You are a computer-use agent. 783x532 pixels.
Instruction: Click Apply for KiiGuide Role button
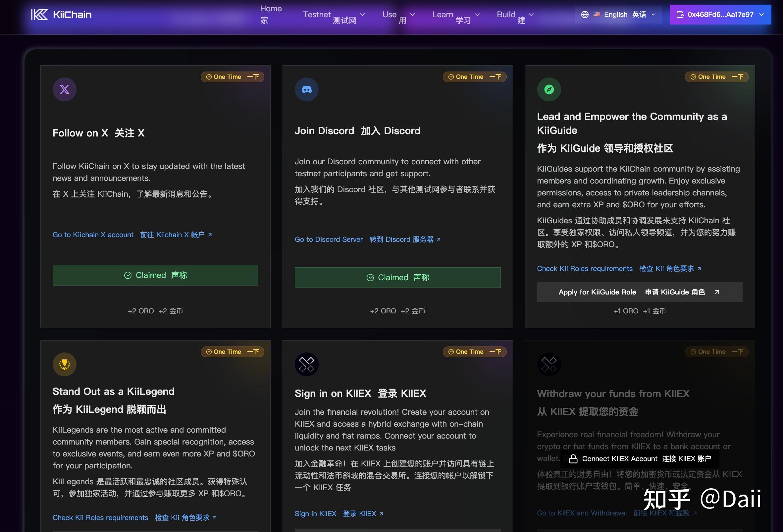pyautogui.click(x=640, y=292)
